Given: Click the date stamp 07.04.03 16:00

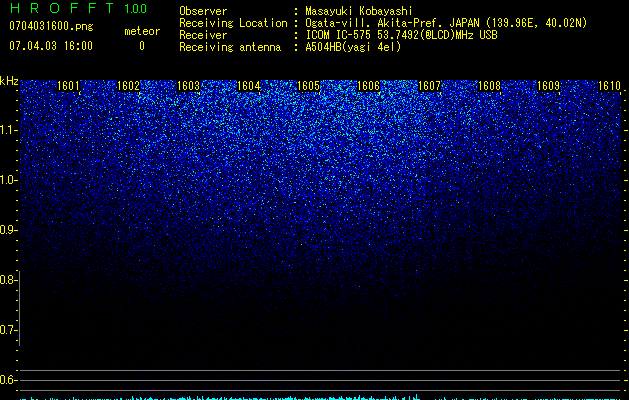Looking at the screenshot, I should point(51,45).
